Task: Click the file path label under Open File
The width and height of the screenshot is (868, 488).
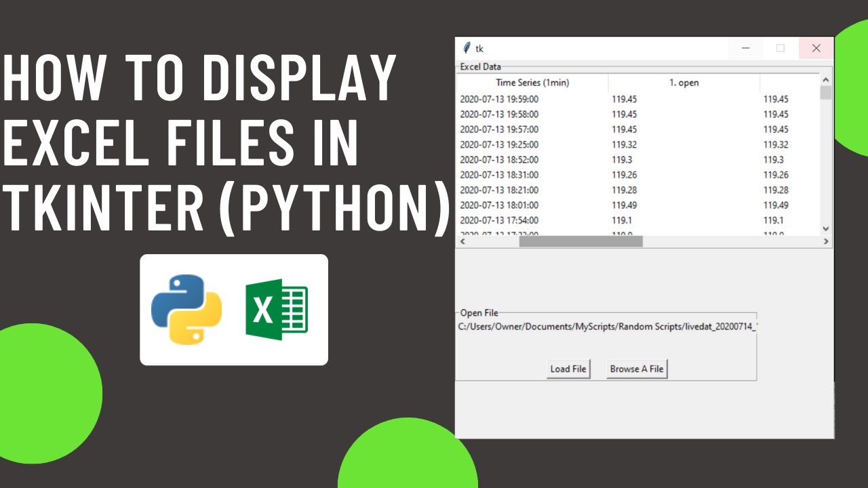Action: coord(607,327)
